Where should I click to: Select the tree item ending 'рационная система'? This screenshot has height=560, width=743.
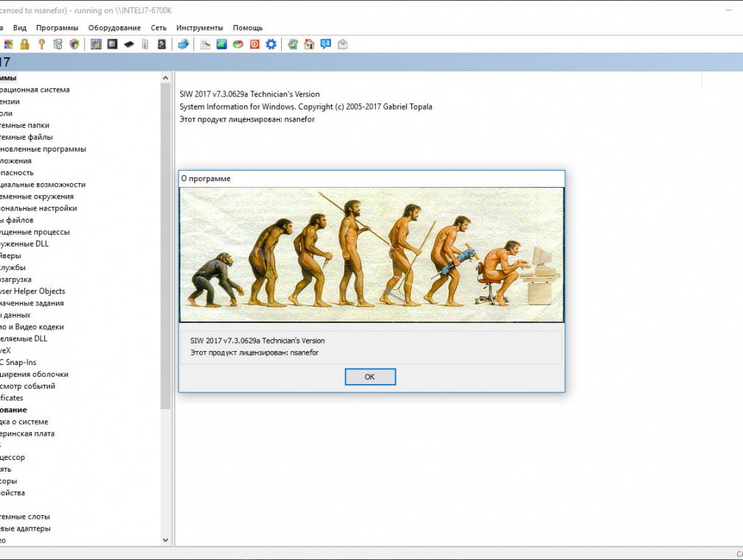35,90
